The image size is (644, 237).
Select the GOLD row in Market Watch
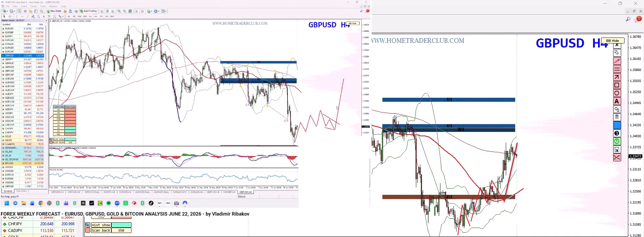23,136
